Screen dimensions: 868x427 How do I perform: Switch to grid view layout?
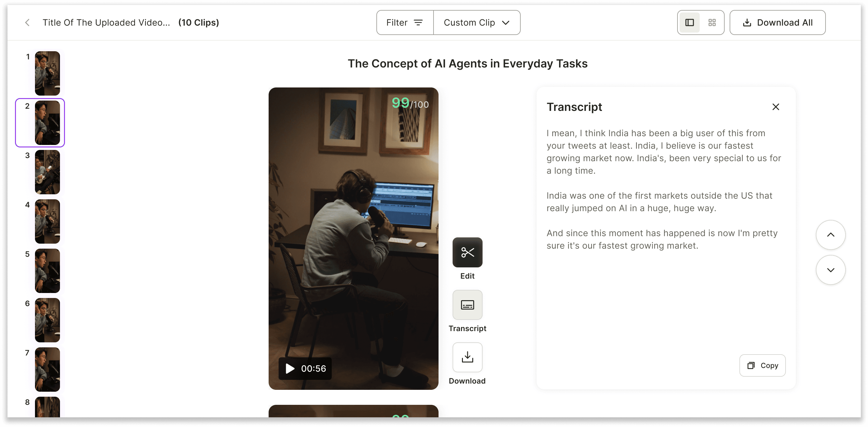[x=712, y=22]
